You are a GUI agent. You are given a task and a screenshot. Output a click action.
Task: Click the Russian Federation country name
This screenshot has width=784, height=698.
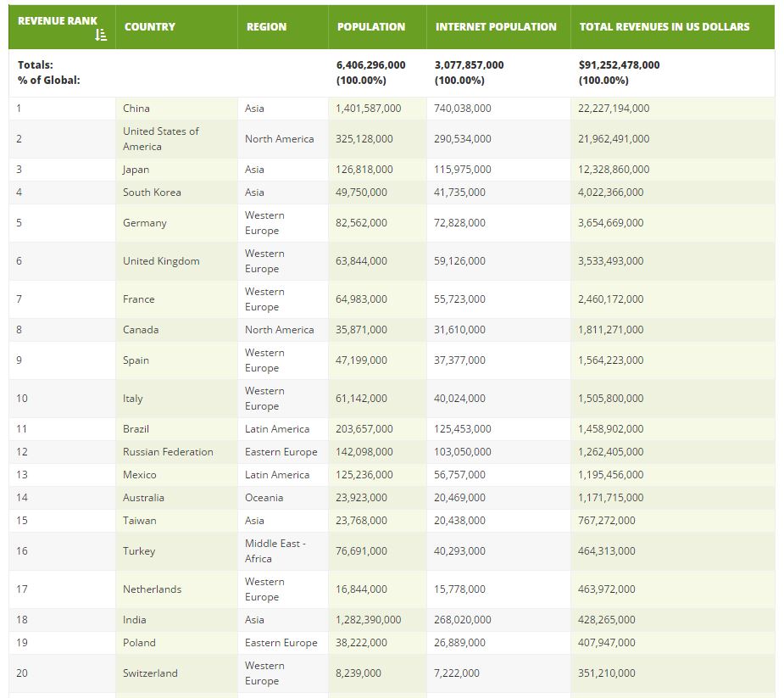point(168,452)
